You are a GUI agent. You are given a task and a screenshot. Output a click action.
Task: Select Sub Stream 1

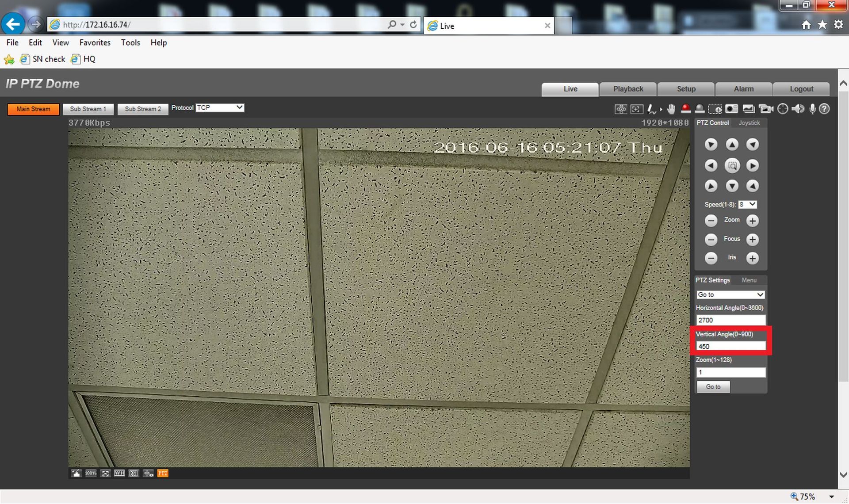88,109
